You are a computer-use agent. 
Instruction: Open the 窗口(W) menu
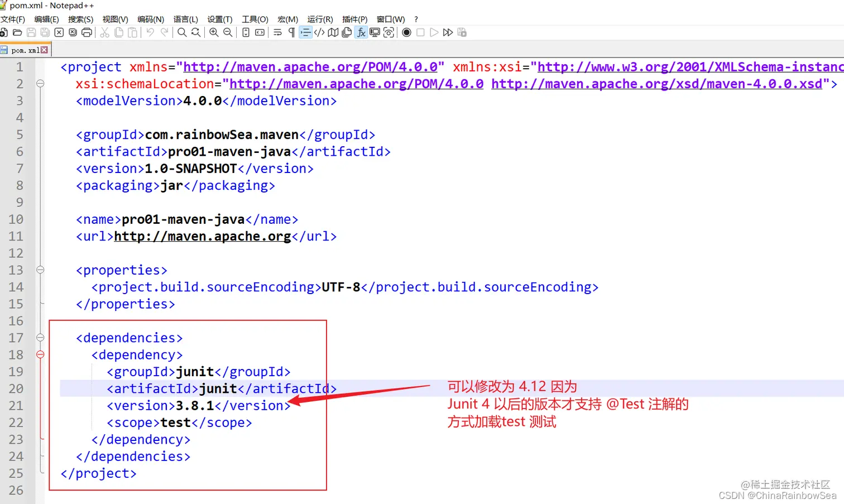click(x=391, y=19)
